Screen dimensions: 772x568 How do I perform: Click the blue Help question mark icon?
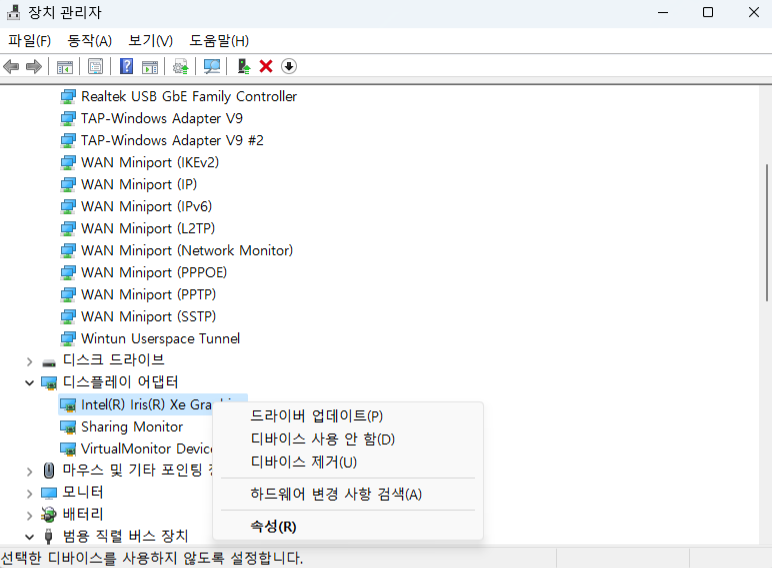pos(127,66)
